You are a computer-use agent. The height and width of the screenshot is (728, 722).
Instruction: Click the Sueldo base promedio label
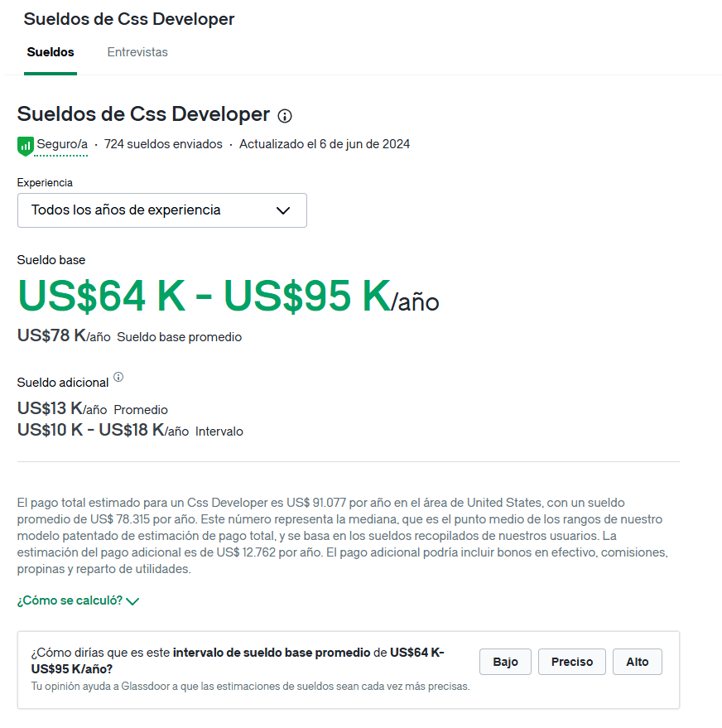point(179,337)
